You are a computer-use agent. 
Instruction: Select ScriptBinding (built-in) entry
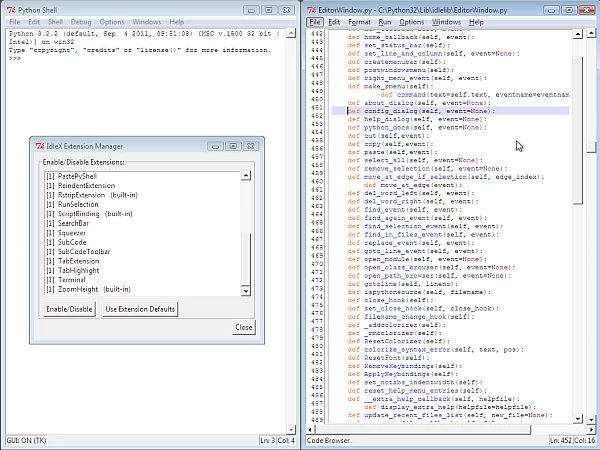click(143, 214)
